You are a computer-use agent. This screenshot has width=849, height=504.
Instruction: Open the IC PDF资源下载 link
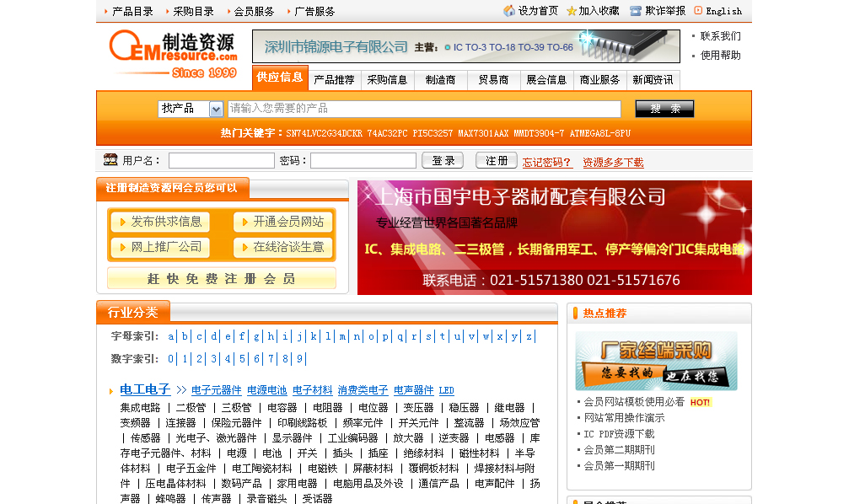(619, 434)
